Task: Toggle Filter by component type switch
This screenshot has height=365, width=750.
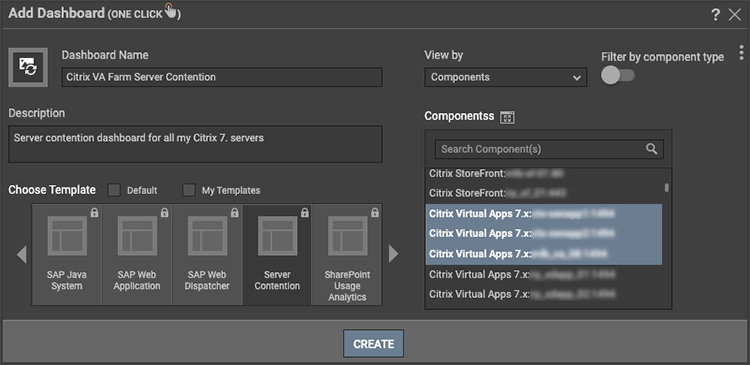Action: [618, 76]
